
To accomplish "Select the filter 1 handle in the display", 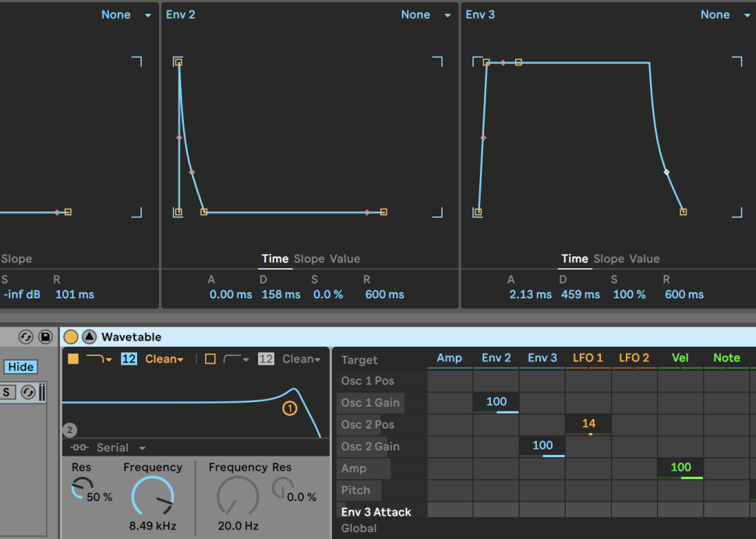I will pyautogui.click(x=289, y=408).
